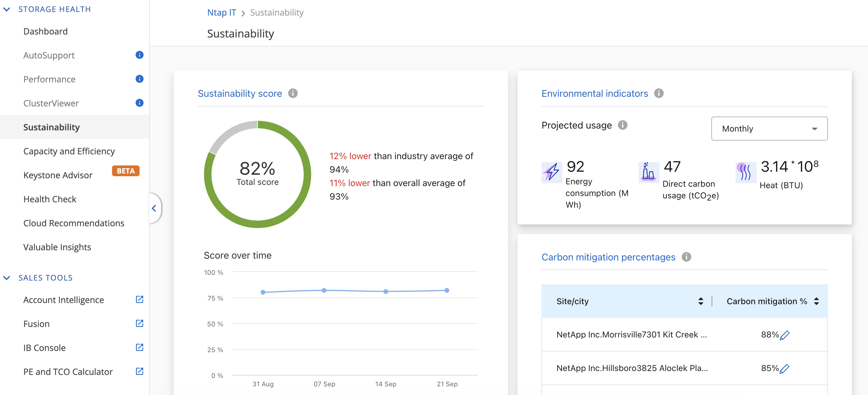Click info icon for Carbon mitigation percentages
Screen dimensions: 868x395
pyautogui.click(x=686, y=257)
